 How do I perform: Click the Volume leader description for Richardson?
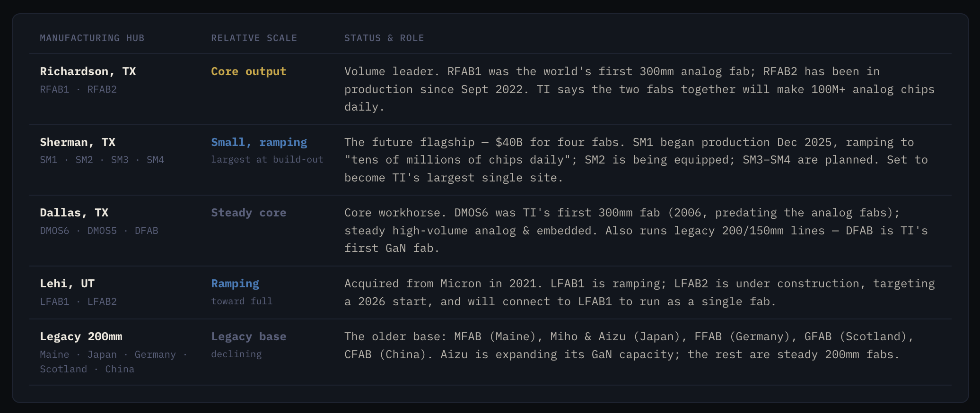[639, 89]
